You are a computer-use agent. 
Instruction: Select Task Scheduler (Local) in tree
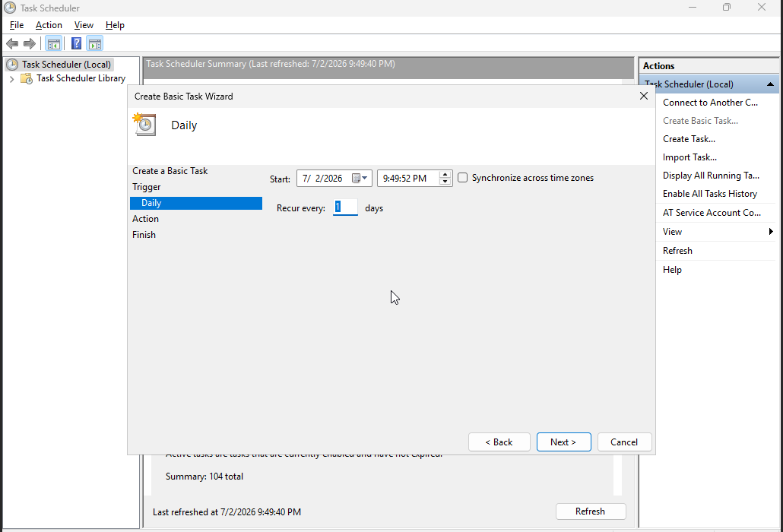(66, 65)
